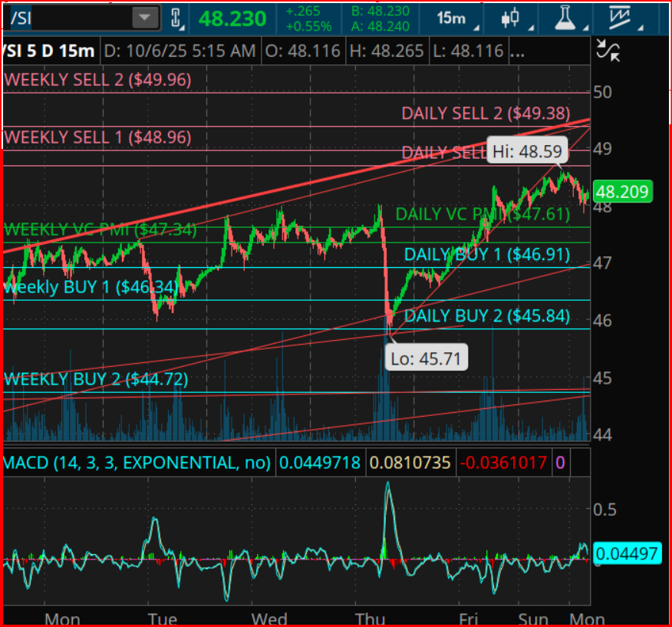Click the Lo: 45.71 price bubble
This screenshot has width=672, height=627.
(x=427, y=358)
